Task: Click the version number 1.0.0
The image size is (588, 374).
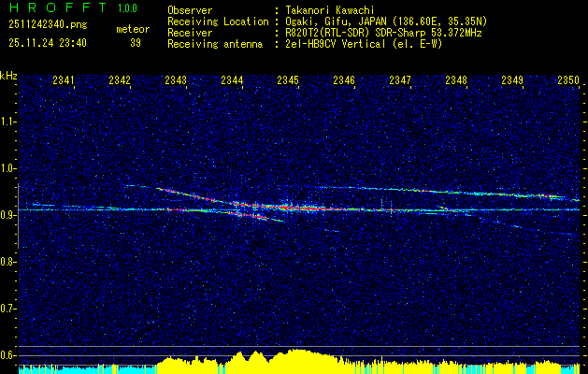Action: pyautogui.click(x=127, y=8)
